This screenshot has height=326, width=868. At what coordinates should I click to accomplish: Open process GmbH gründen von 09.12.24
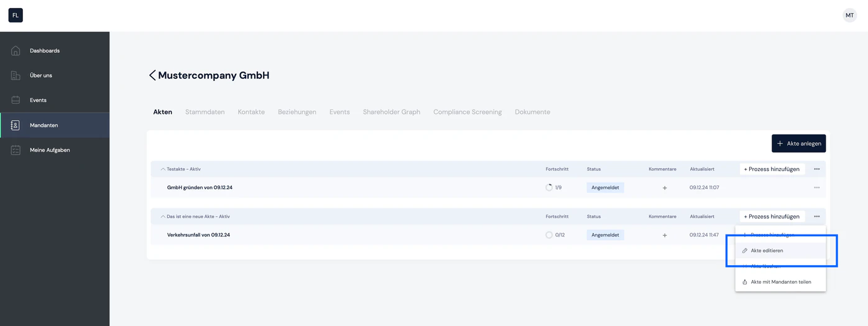(x=200, y=187)
